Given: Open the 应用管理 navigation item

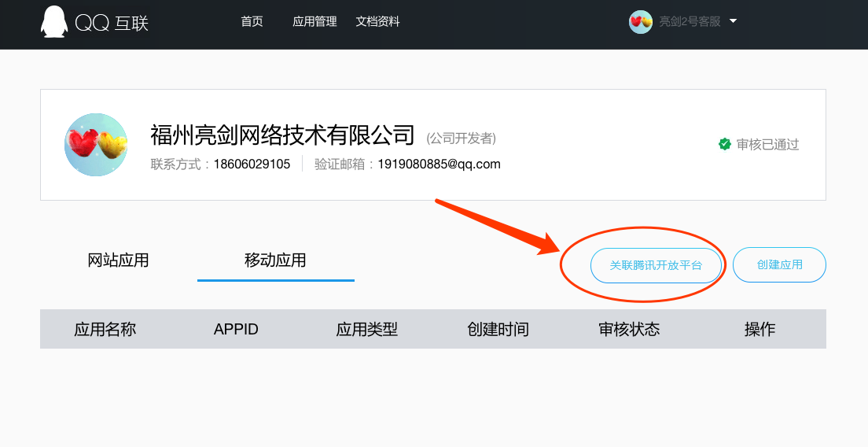Looking at the screenshot, I should click(314, 21).
